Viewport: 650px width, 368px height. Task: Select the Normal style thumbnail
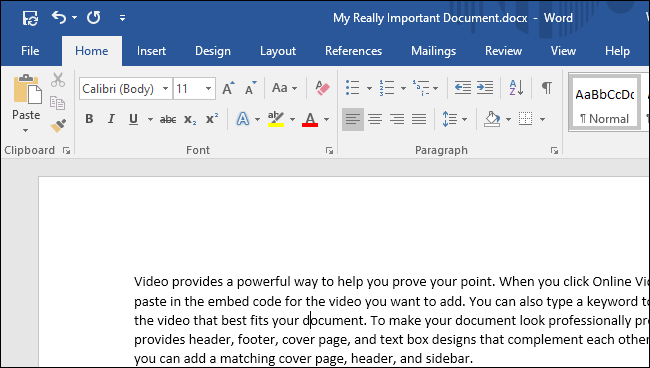pyautogui.click(x=604, y=103)
